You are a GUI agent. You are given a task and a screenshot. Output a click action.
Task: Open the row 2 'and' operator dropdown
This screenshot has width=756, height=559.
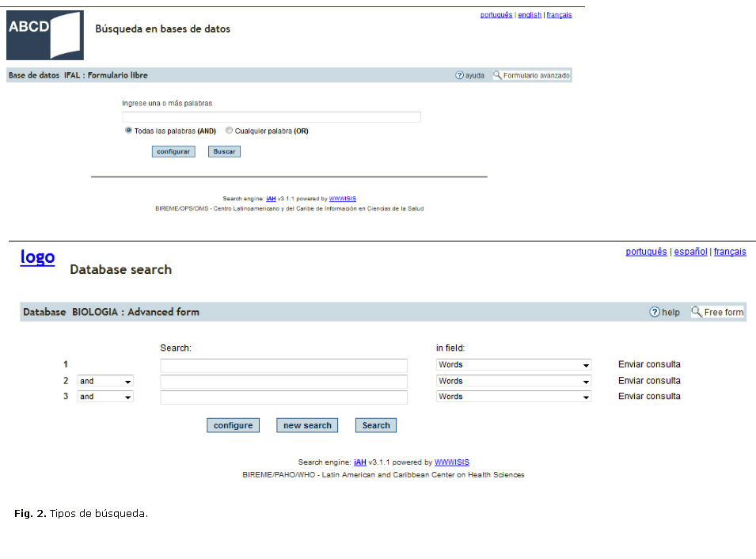click(104, 381)
